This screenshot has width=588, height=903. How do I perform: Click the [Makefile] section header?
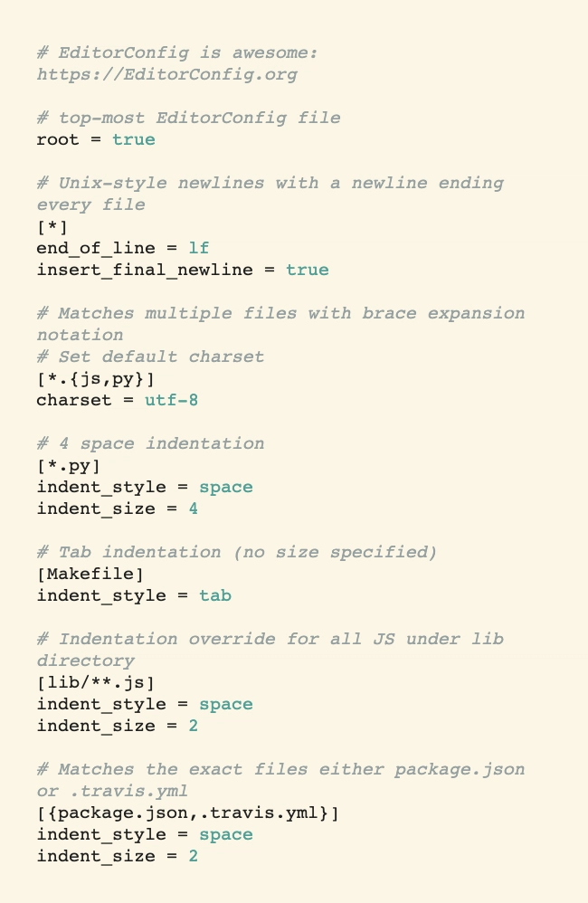90,575
